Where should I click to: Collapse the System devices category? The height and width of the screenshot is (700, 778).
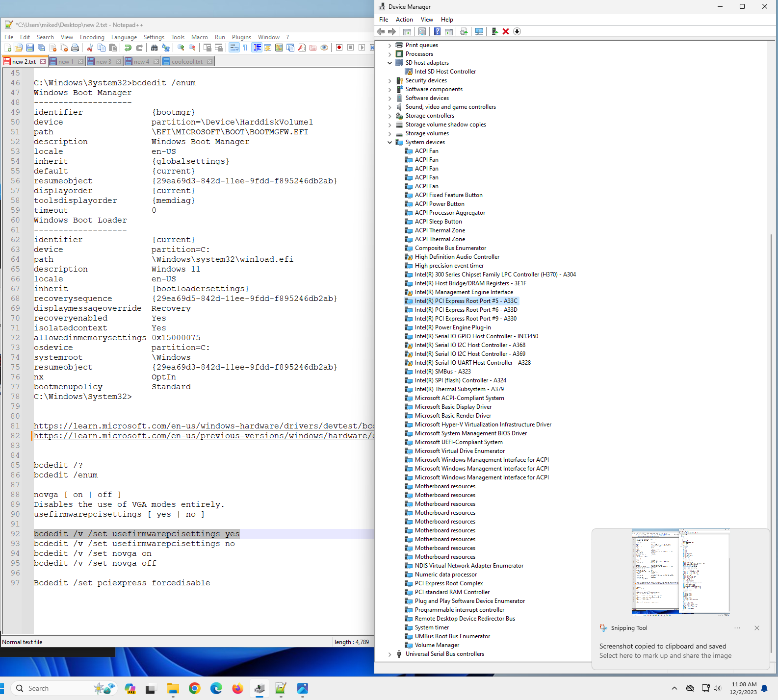click(390, 142)
